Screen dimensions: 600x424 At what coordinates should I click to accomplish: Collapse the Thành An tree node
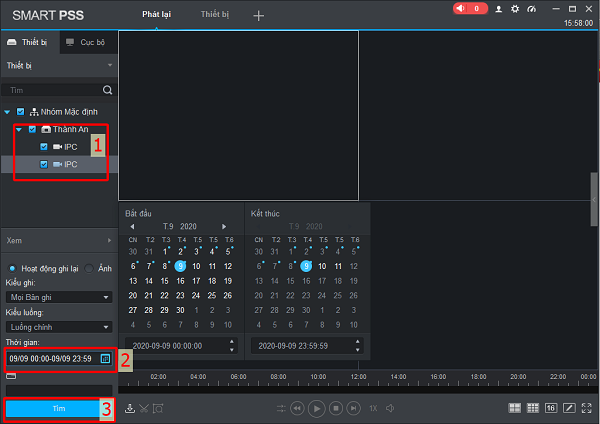(19, 129)
